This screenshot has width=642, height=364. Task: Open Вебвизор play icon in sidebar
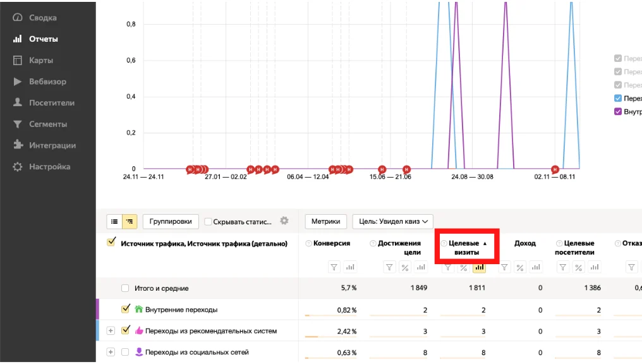pyautogui.click(x=17, y=82)
